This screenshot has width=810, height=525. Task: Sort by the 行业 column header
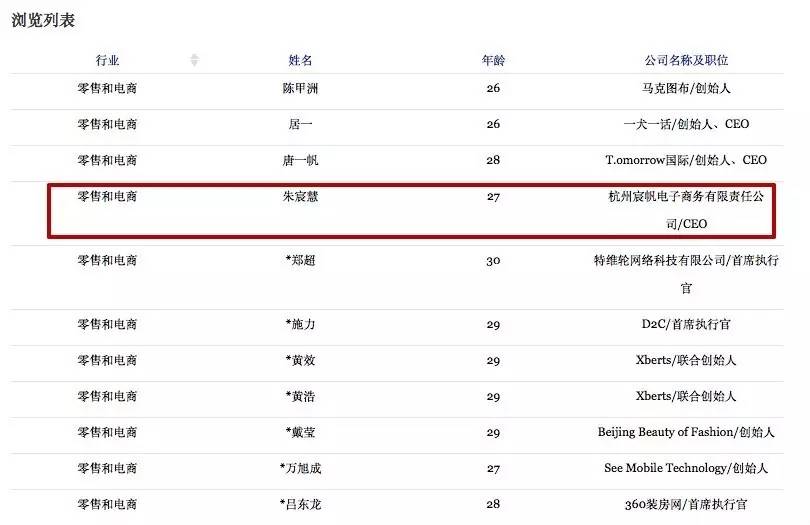click(x=107, y=61)
